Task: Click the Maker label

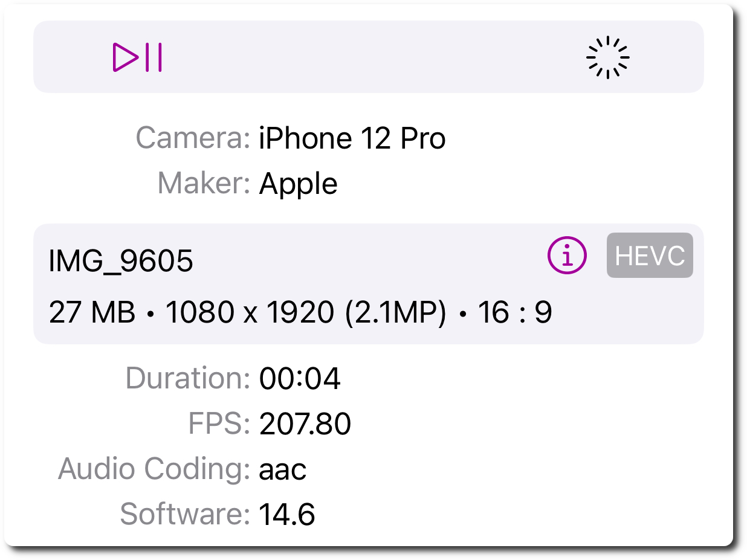Action: (x=204, y=183)
